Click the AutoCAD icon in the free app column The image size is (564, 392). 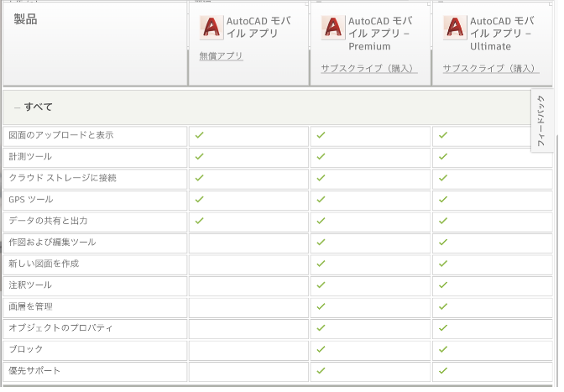click(x=211, y=28)
